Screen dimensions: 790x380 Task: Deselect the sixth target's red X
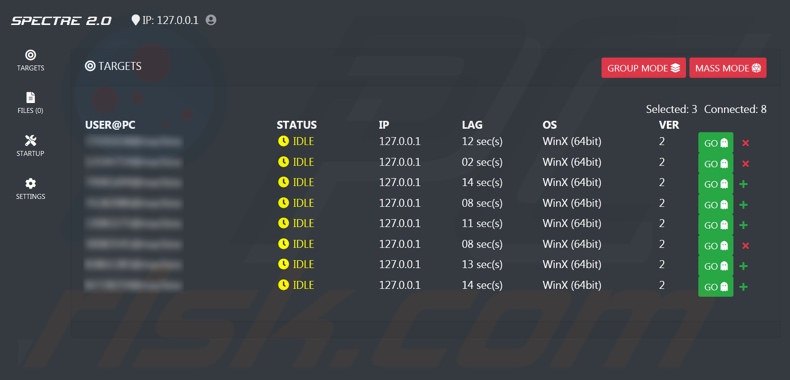point(746,245)
